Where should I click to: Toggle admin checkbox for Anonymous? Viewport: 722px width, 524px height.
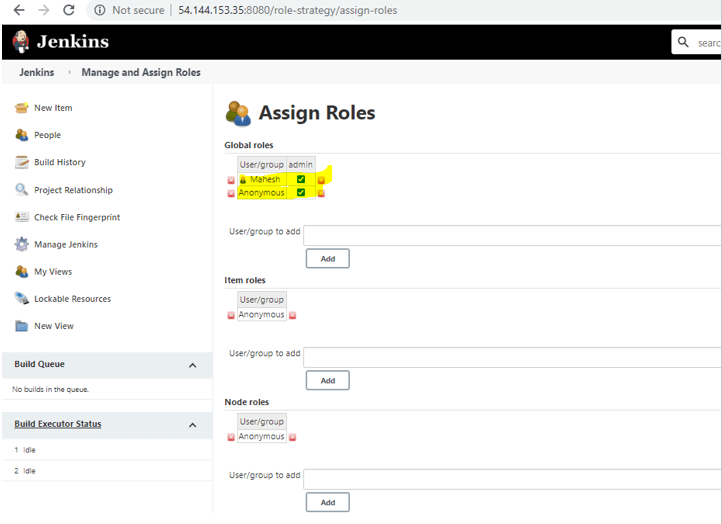pos(301,192)
